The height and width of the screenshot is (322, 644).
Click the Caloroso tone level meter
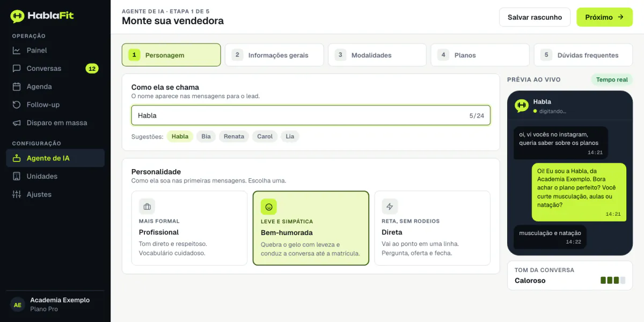pyautogui.click(x=613, y=280)
